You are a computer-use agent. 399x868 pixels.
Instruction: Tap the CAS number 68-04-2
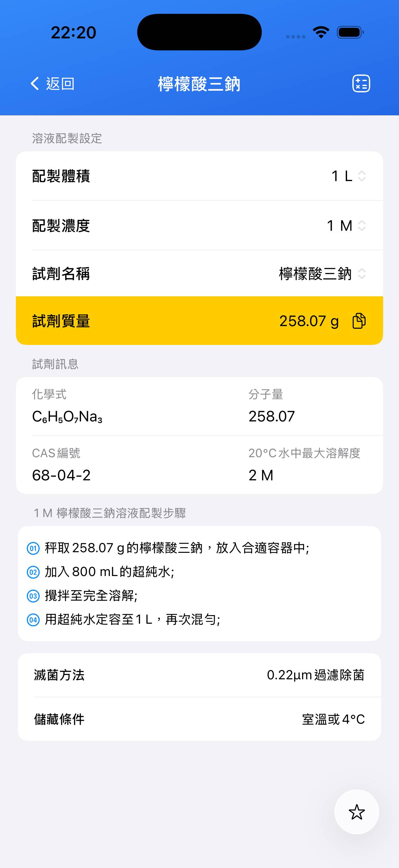coord(61,475)
